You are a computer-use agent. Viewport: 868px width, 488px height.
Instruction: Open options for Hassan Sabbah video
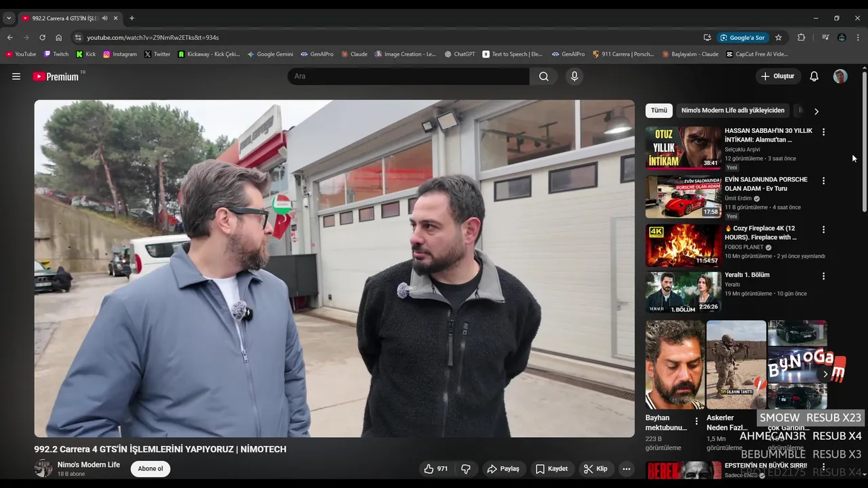tap(823, 132)
